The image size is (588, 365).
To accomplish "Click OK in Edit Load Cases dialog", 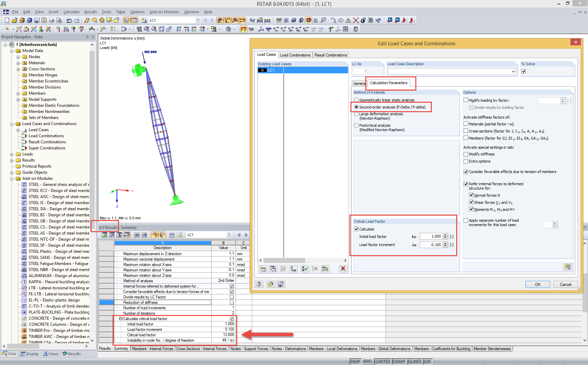I will [x=538, y=285].
